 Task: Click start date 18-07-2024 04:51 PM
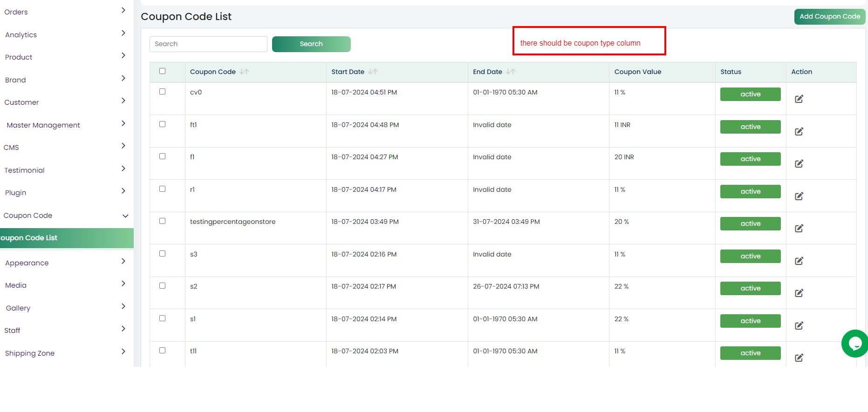click(364, 92)
